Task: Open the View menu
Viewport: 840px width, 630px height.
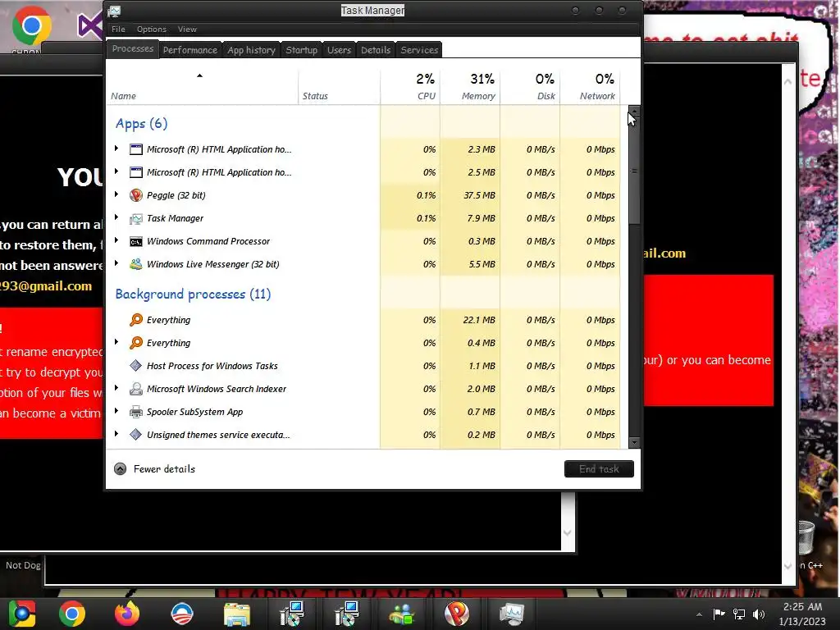Action: tap(187, 30)
